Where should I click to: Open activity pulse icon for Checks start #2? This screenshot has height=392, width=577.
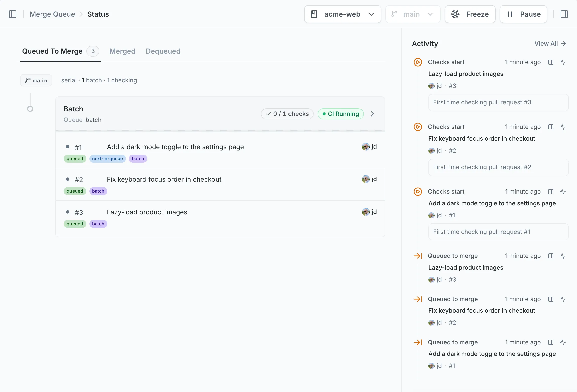click(x=563, y=127)
